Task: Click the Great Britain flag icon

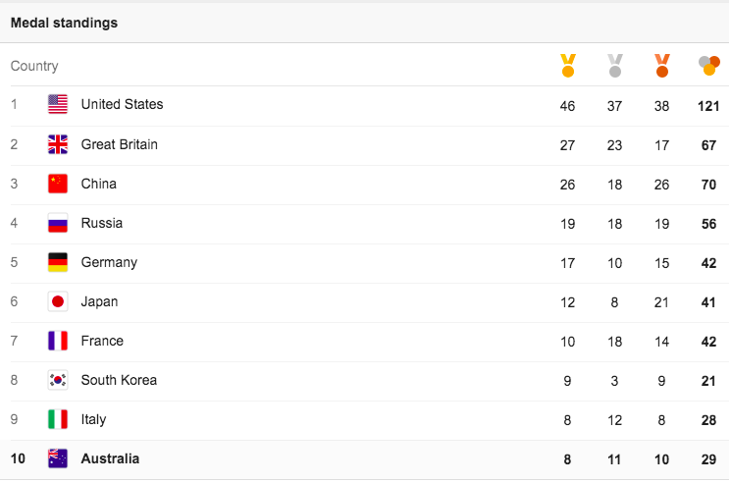Action: click(58, 144)
